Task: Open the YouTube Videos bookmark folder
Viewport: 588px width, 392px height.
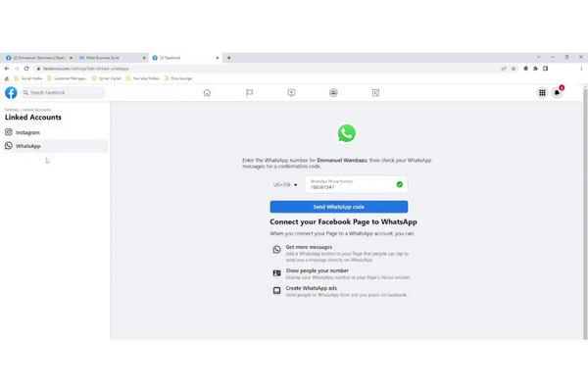Action: 143,78
